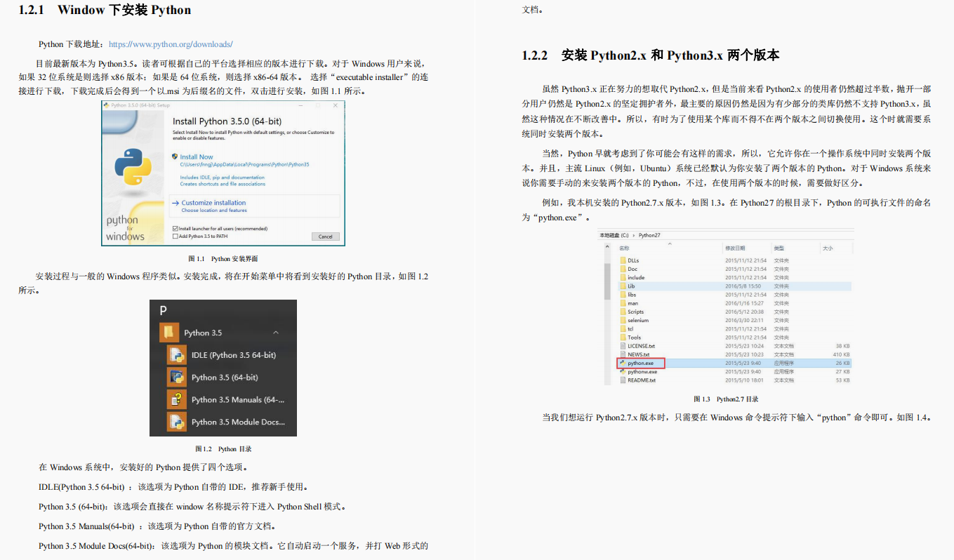Sort files by the 大小 column header

pyautogui.click(x=828, y=248)
